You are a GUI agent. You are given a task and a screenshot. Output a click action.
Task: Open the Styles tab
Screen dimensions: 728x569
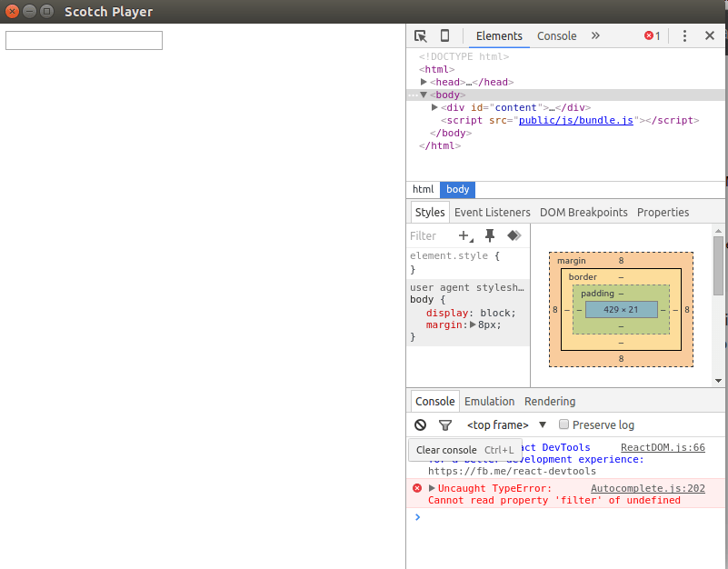coord(430,213)
